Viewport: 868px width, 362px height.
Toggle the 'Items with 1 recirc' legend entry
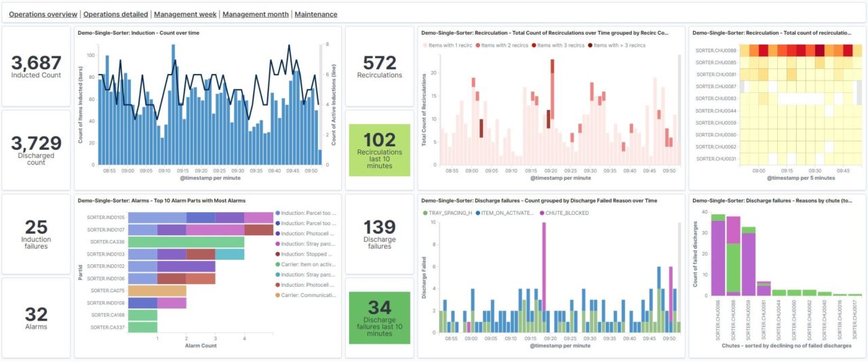pos(450,45)
